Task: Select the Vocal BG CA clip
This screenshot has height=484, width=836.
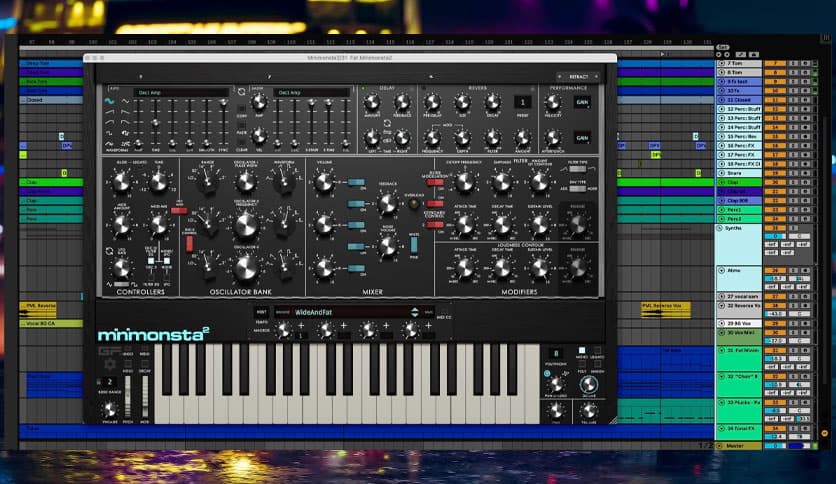Action: point(51,324)
